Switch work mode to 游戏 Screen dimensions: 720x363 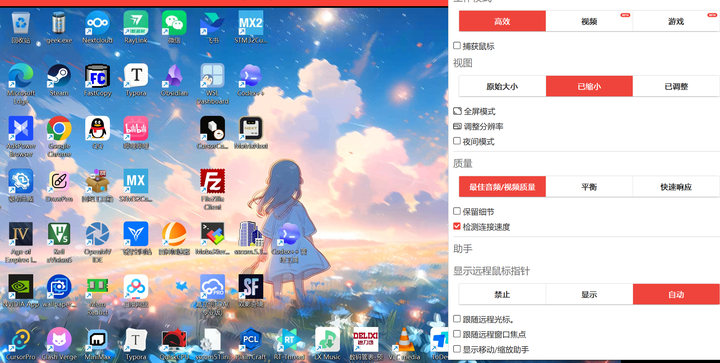click(676, 21)
